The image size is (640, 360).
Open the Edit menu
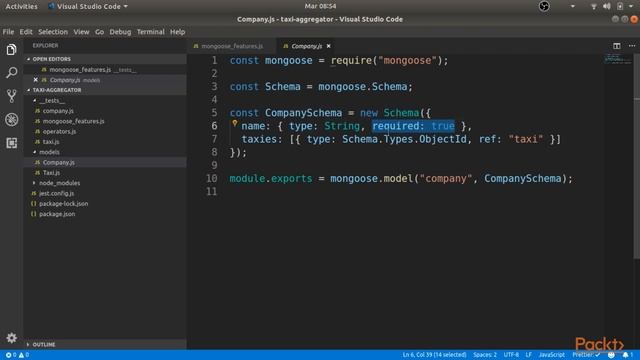[x=26, y=32]
